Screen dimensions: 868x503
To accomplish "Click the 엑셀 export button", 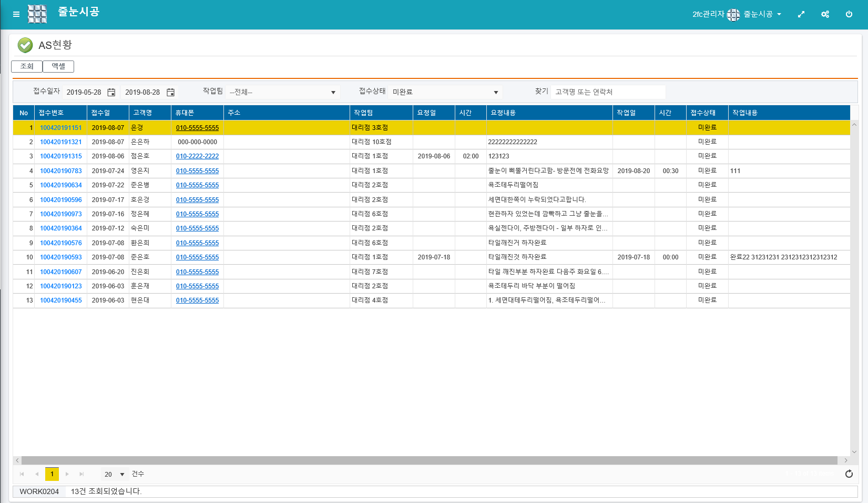I will 58,66.
